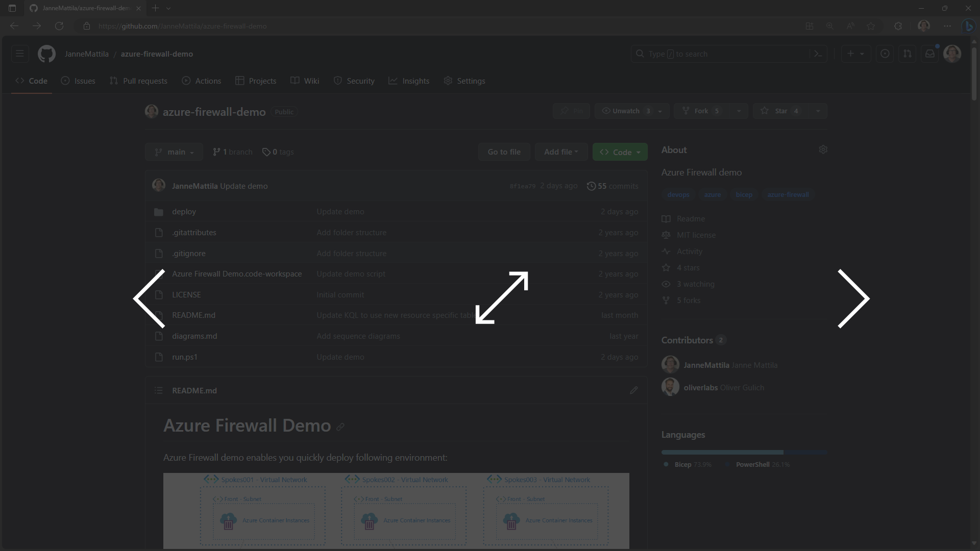Click the Bicep segment of languages bar
This screenshot has height=551, width=980.
(x=722, y=453)
